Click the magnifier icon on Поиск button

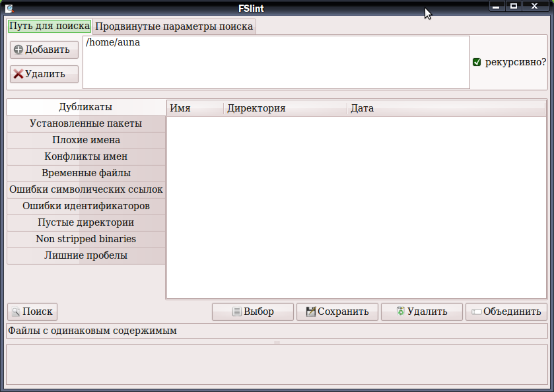(x=16, y=311)
